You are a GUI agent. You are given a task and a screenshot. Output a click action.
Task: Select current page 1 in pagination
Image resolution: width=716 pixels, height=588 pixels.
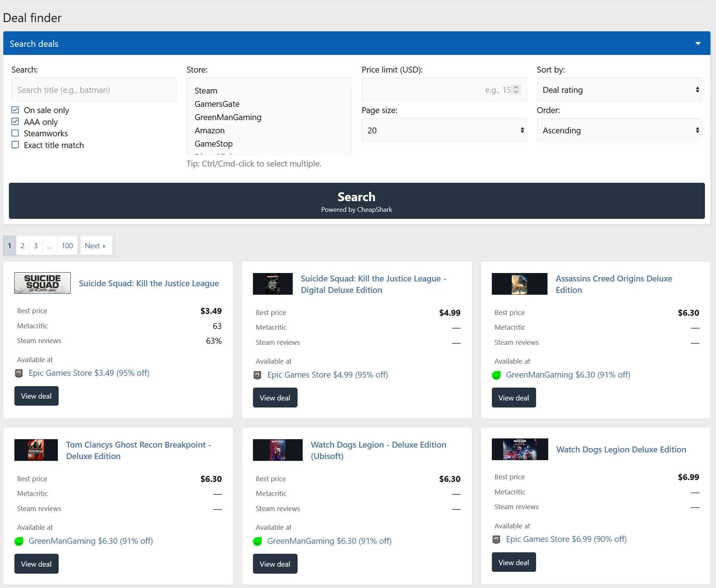[10, 246]
